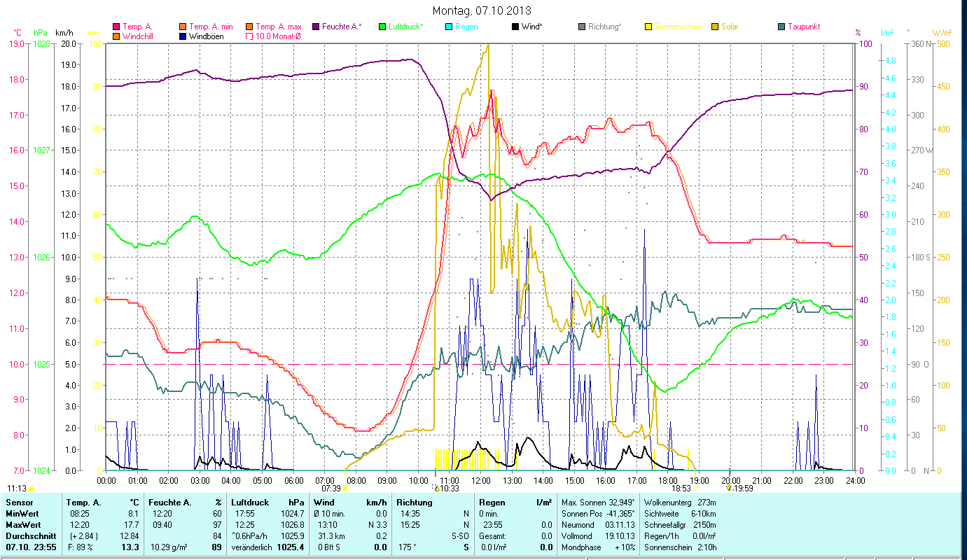Click the 0 Bft S wind value
This screenshot has height=560, width=967.
331,547
